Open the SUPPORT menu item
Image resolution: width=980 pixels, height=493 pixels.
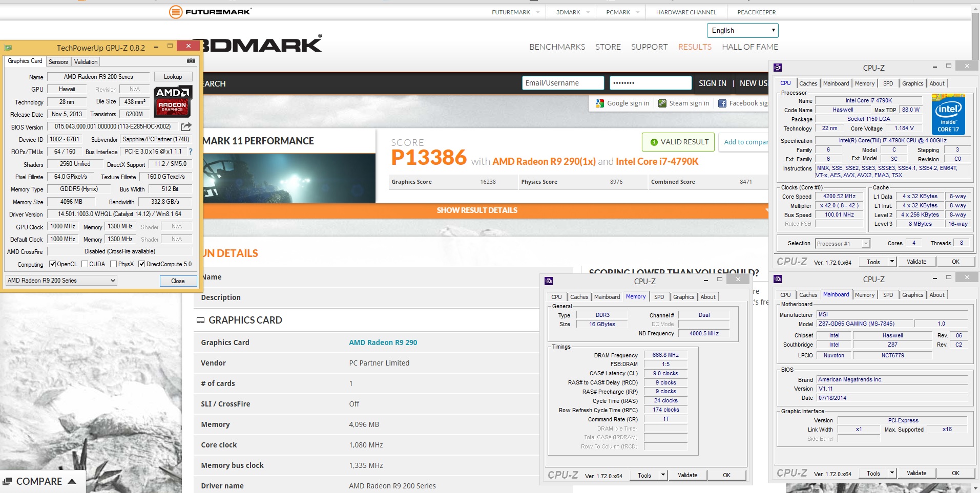[649, 47]
